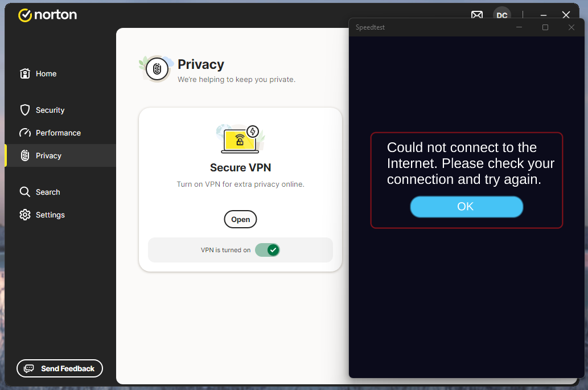The image size is (588, 390).
Task: Click the DC account avatar
Action: click(501, 15)
